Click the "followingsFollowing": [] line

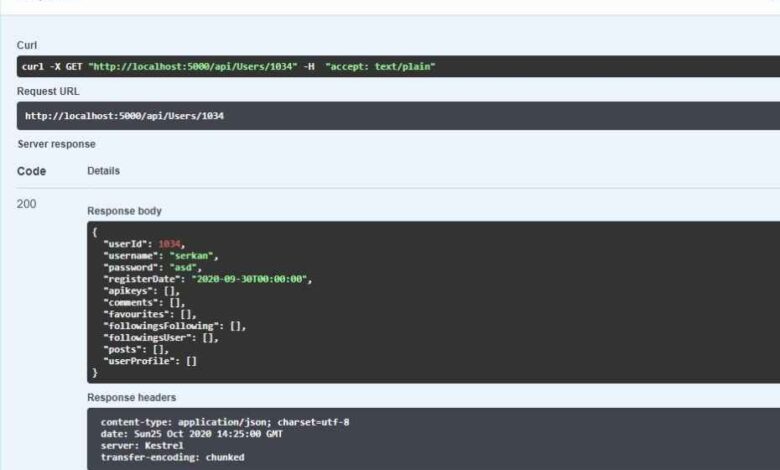tap(175, 326)
